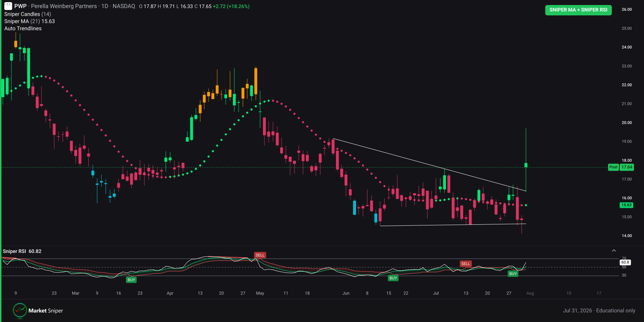Screen dimensions: 644x322
Task: Click the SNIPER MA + SNIPER RSI button
Action: click(579, 10)
